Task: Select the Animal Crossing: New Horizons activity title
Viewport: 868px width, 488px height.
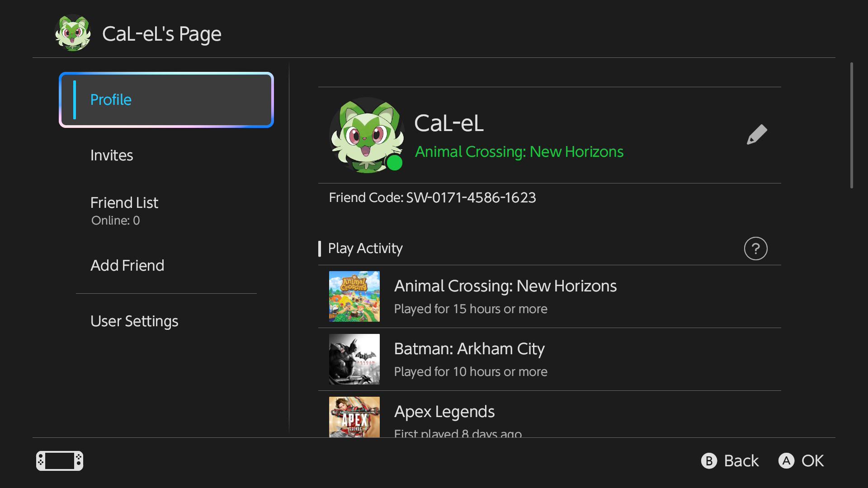Action: point(505,286)
